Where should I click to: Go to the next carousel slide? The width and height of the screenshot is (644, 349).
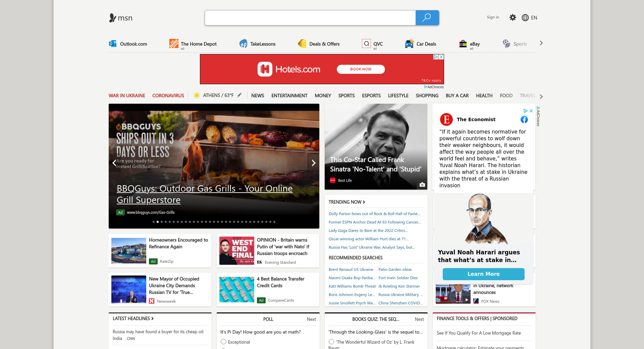(x=313, y=163)
